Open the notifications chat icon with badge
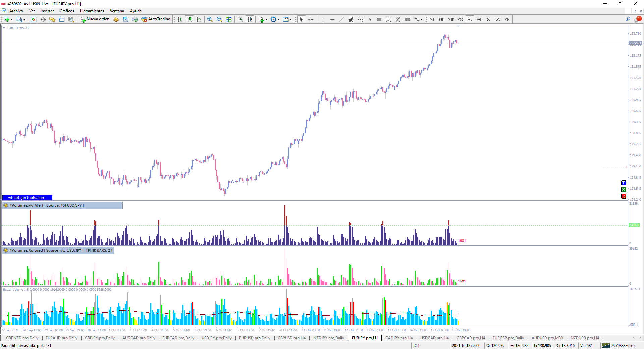Viewport: 644px width, 349px height. pos(637,19)
